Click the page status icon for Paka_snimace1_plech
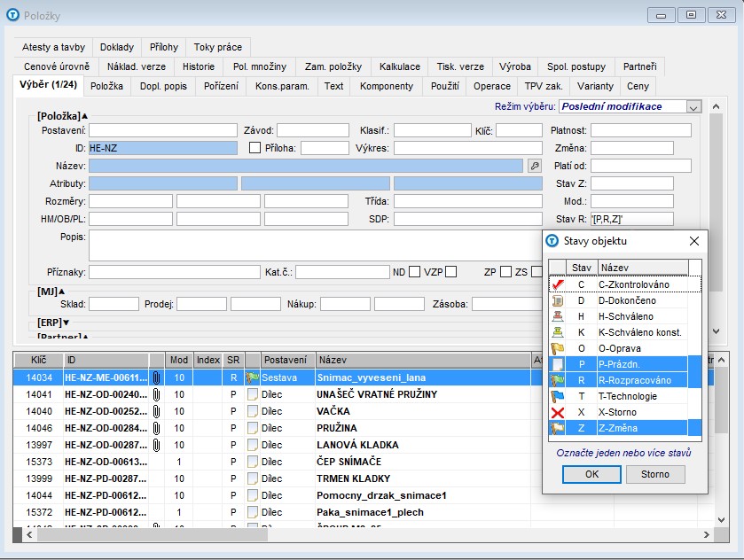744x560 pixels. [x=253, y=512]
